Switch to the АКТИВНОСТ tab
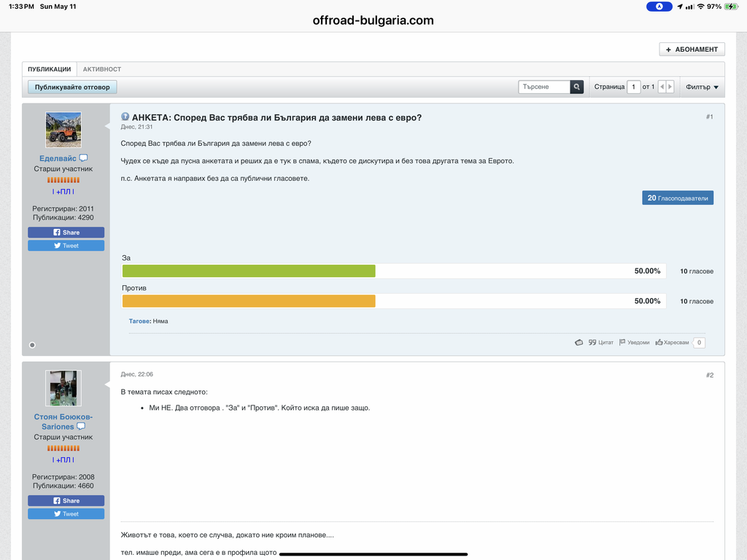 pyautogui.click(x=102, y=69)
